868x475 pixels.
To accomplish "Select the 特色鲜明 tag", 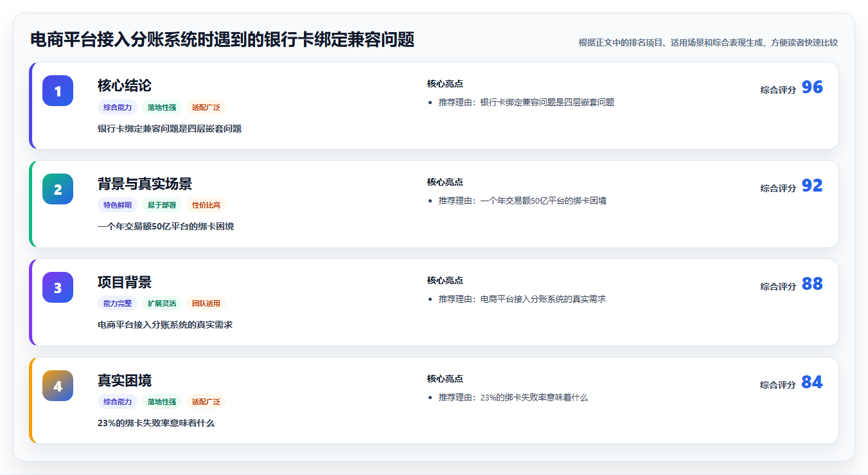I will coord(118,206).
